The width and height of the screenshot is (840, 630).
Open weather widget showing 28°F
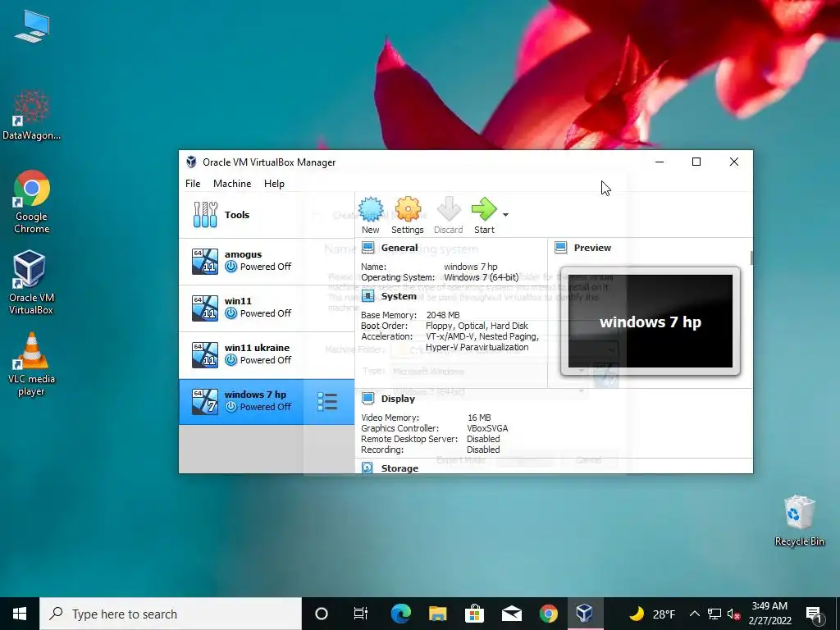(x=651, y=614)
